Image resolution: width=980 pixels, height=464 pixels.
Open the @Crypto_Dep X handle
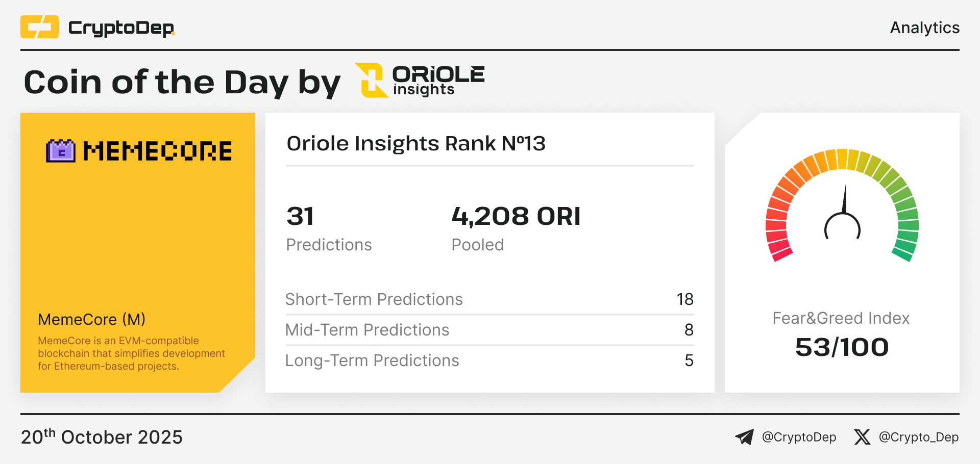click(x=918, y=437)
